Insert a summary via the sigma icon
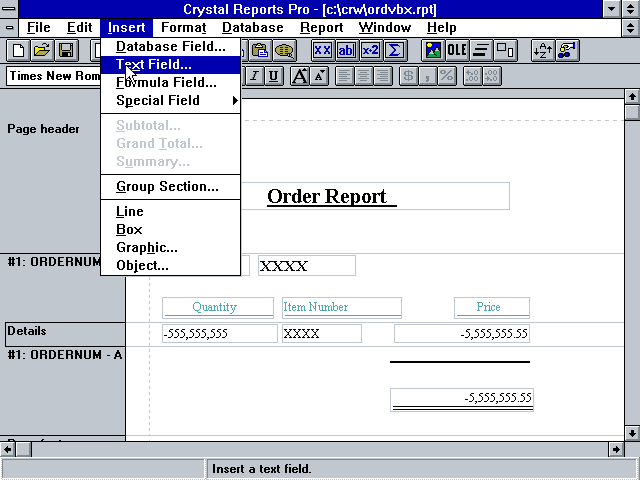 tap(395, 51)
